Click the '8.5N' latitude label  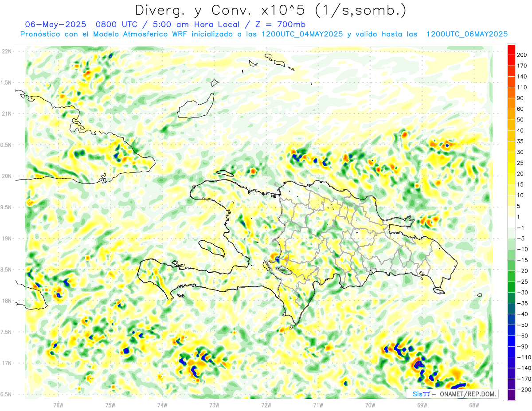pos(6,270)
